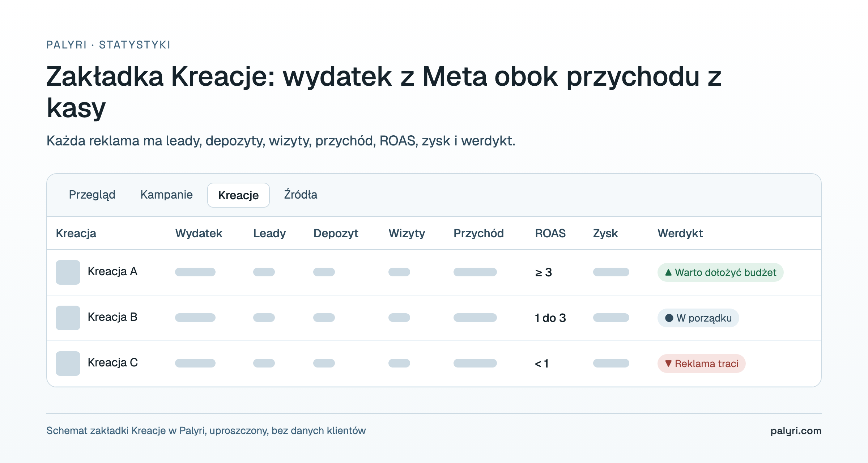
Task: Click the Wizyty placeholder for Kreacja C
Action: click(399, 363)
